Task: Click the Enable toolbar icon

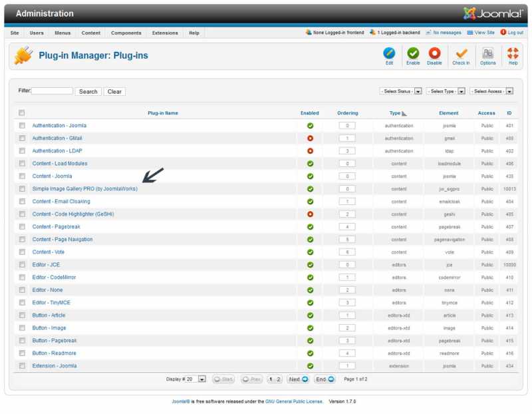Action: [x=413, y=56]
